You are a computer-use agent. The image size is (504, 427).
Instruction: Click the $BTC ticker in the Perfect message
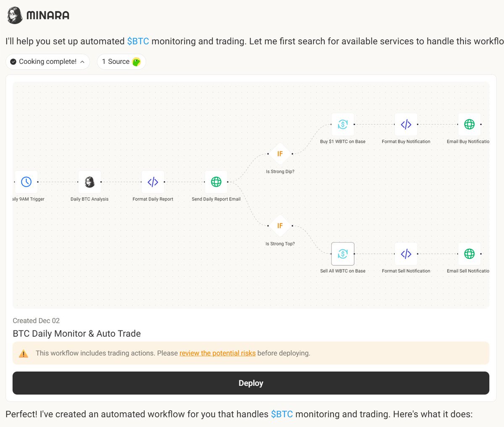282,414
